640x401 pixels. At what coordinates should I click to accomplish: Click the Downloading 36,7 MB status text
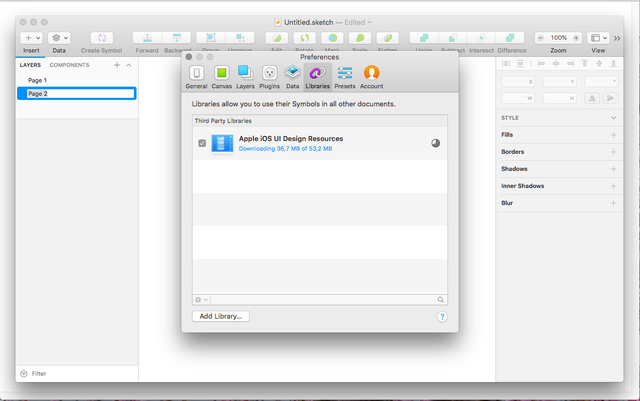coord(285,149)
